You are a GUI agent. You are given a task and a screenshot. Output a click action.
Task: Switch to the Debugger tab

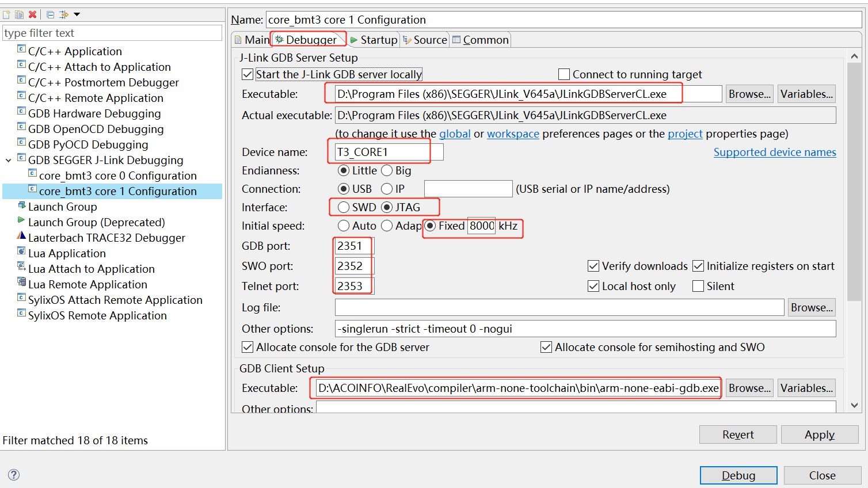(306, 40)
